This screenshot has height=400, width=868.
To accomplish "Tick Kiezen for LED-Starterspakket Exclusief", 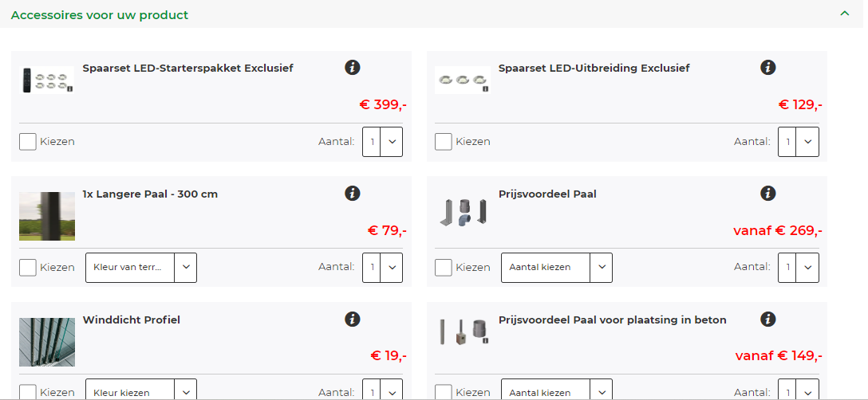I will (28, 142).
